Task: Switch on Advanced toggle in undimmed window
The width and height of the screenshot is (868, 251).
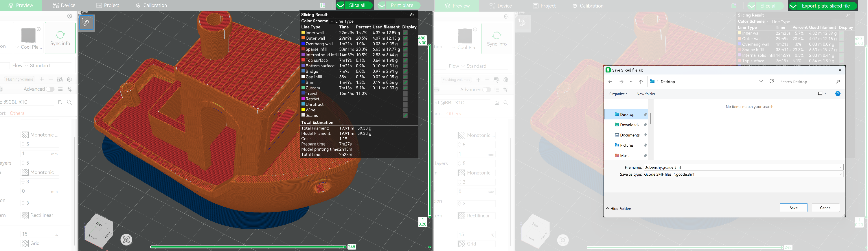Action: (50, 89)
